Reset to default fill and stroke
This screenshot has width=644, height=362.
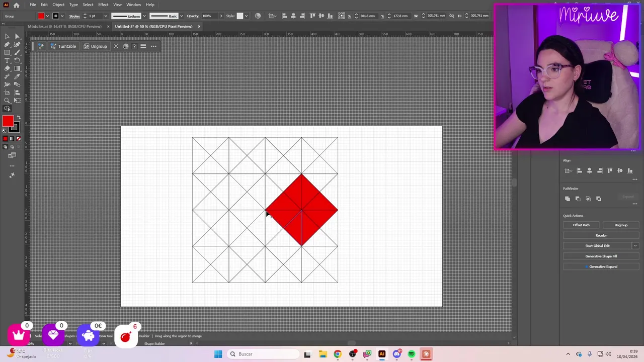[x=4, y=130]
